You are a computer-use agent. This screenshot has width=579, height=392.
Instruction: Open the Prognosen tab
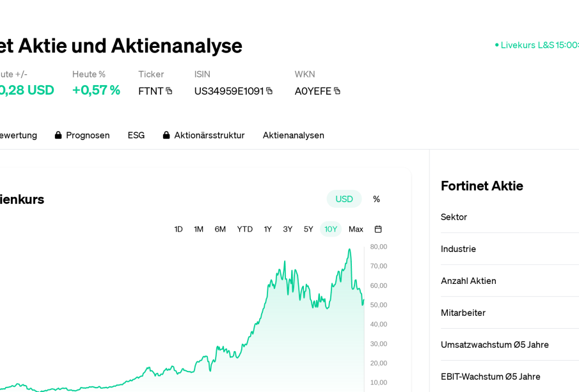coord(88,135)
